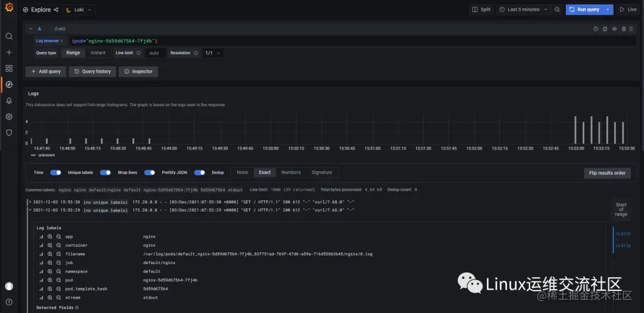Set Dedup to Signature
The width and height of the screenshot is (644, 313).
point(321,172)
